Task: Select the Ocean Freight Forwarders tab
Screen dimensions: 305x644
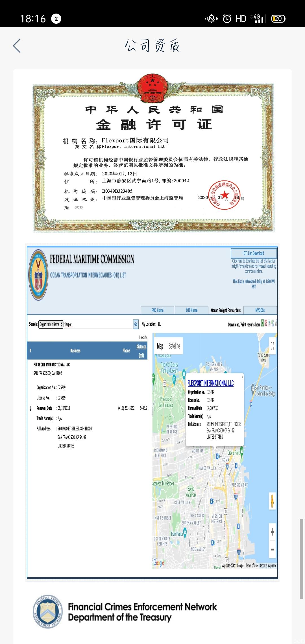Action: (x=226, y=310)
